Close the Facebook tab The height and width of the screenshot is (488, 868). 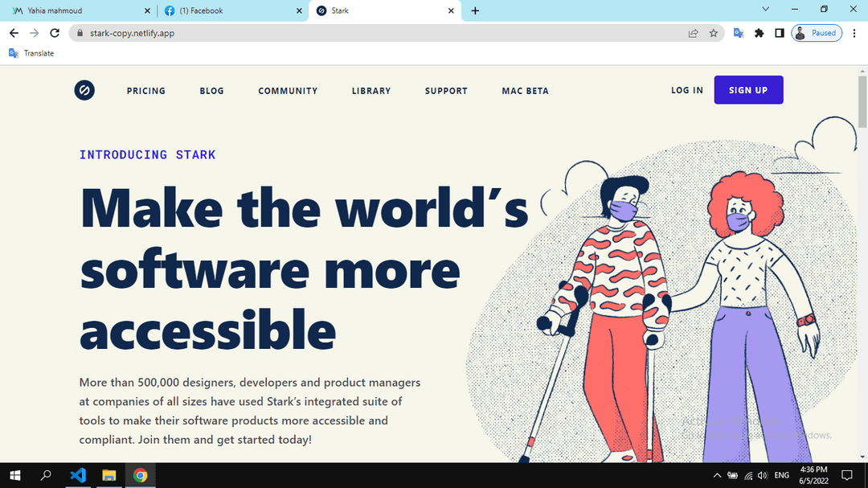pyautogui.click(x=299, y=10)
